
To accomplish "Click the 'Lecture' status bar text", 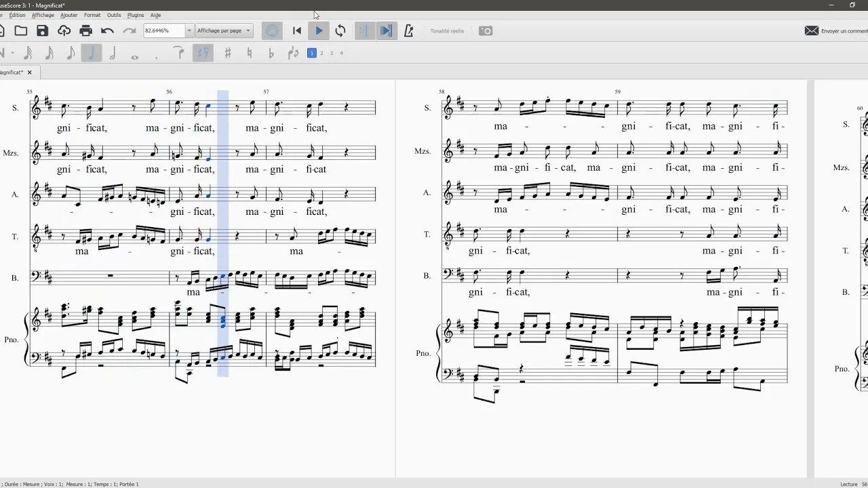I will pyautogui.click(x=849, y=484).
